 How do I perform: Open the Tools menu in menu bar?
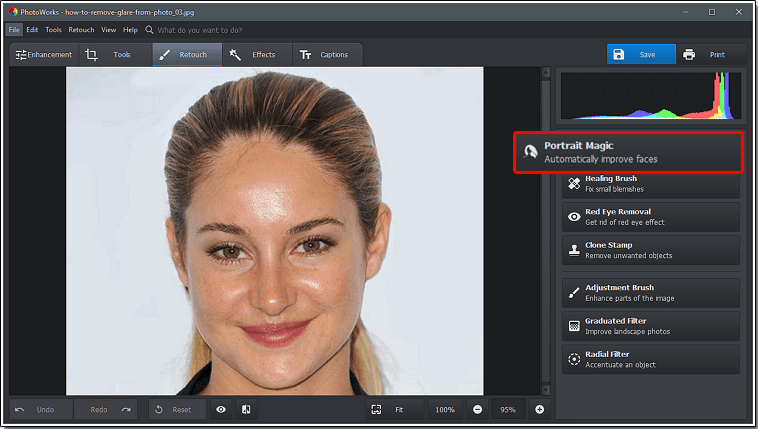pos(53,30)
